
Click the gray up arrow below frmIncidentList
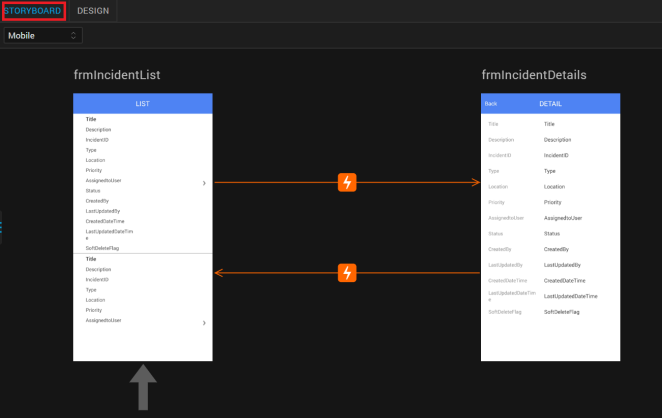tap(143, 387)
